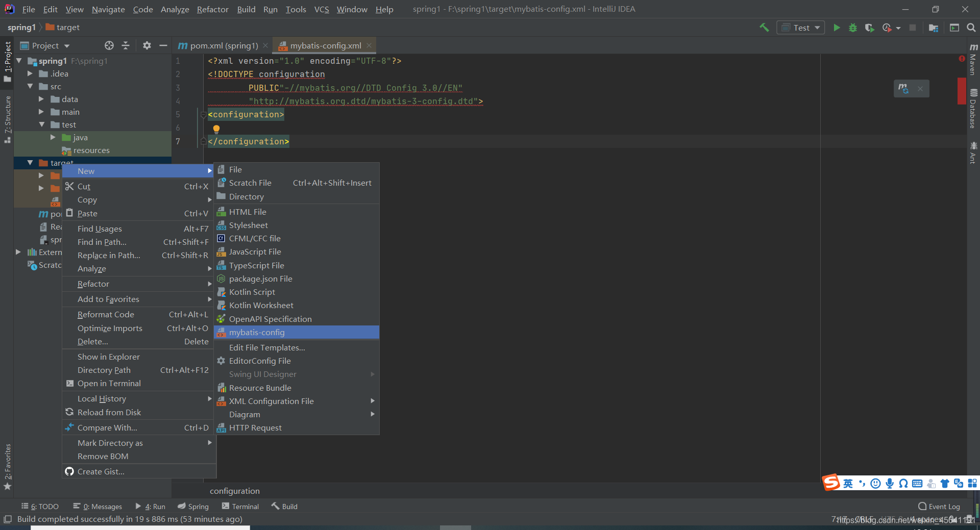This screenshot has height=530, width=980.
Task: Expand the main folder
Action: click(41, 112)
